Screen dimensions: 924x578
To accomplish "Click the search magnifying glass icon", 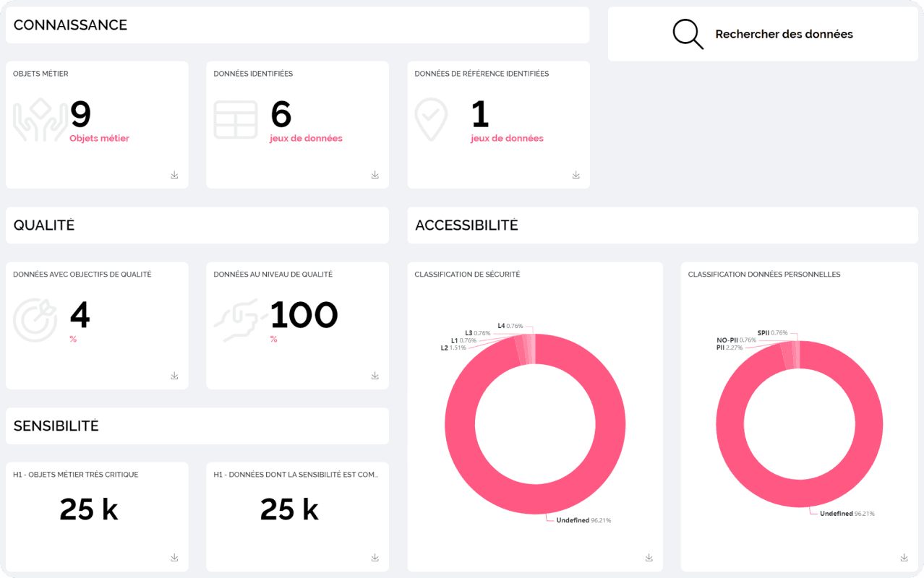I will [688, 34].
